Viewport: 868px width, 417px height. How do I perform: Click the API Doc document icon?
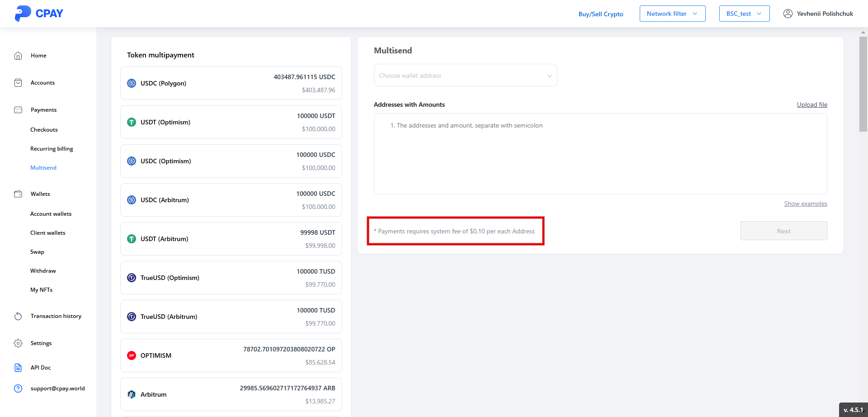[18, 368]
